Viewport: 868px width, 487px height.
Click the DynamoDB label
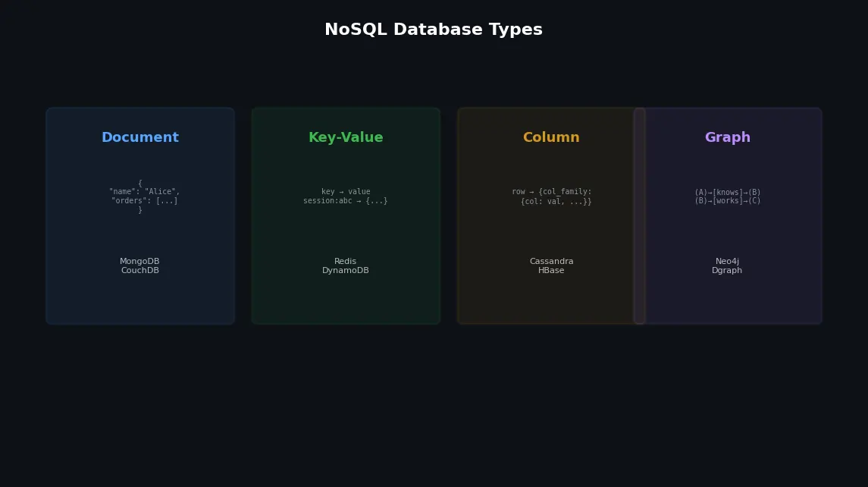click(x=346, y=270)
